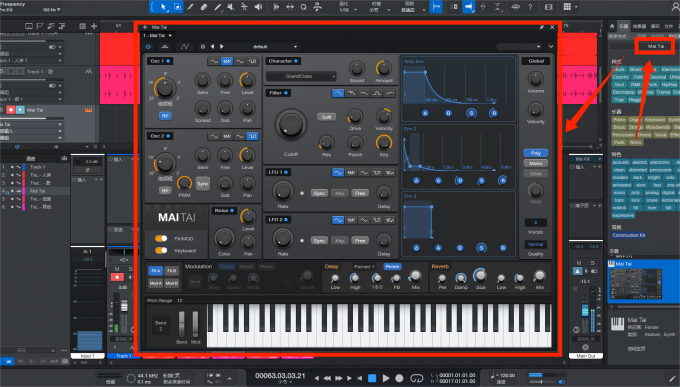This screenshot has height=387, width=680.
Task: Go to next preset arrow
Action: point(222,46)
